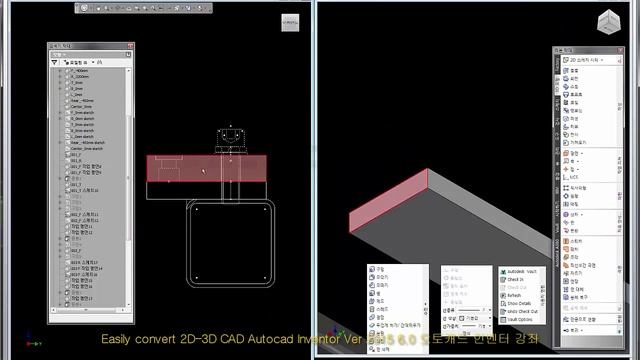Click the UCS work feature tool

(571, 177)
